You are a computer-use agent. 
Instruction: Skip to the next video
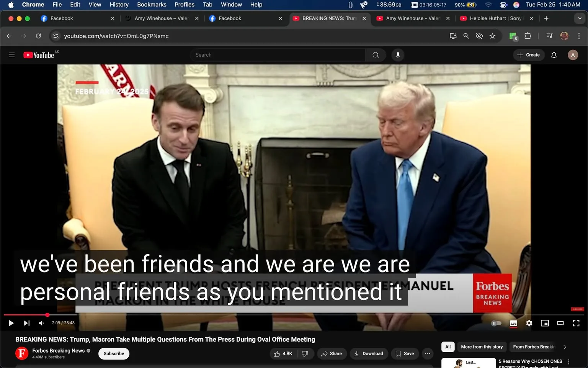(26, 323)
